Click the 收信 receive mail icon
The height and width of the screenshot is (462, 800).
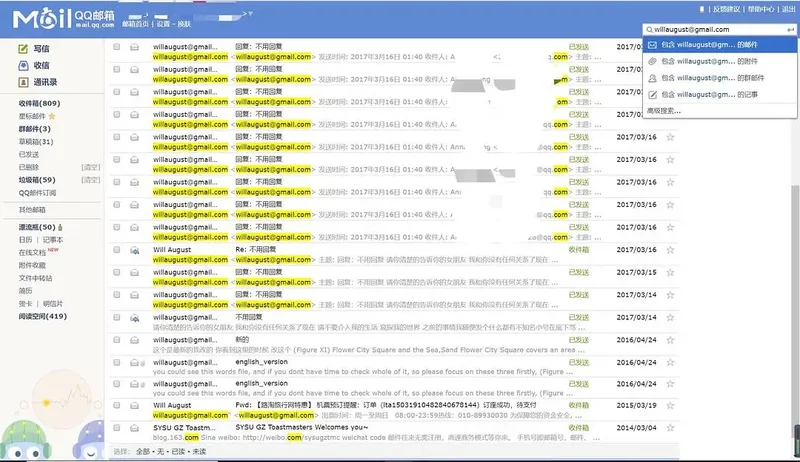(x=23, y=65)
